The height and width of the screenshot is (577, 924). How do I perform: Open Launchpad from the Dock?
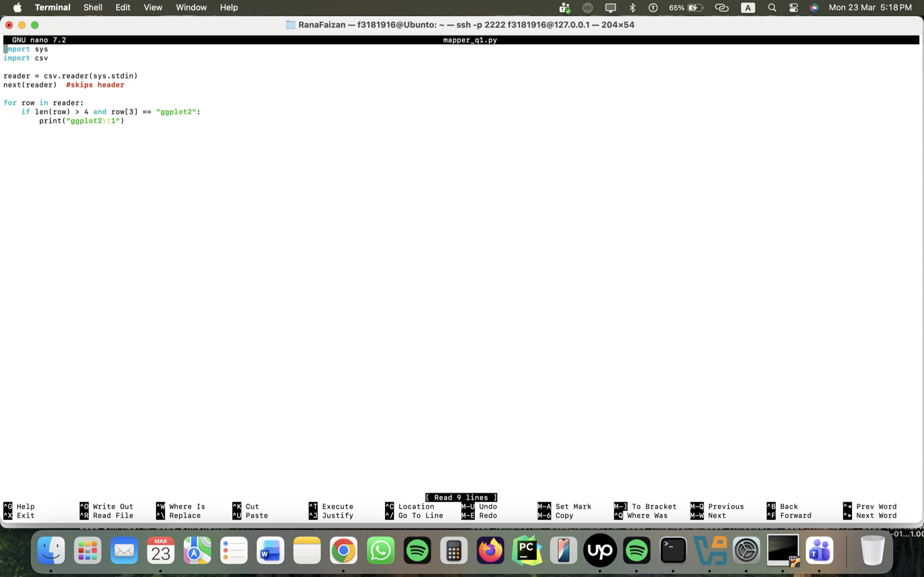click(87, 551)
